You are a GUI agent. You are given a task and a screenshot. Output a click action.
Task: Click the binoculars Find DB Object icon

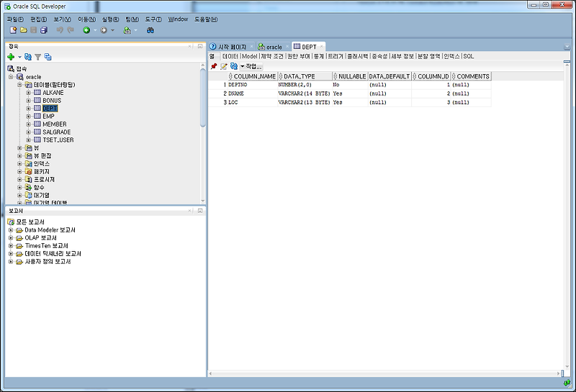(150, 30)
